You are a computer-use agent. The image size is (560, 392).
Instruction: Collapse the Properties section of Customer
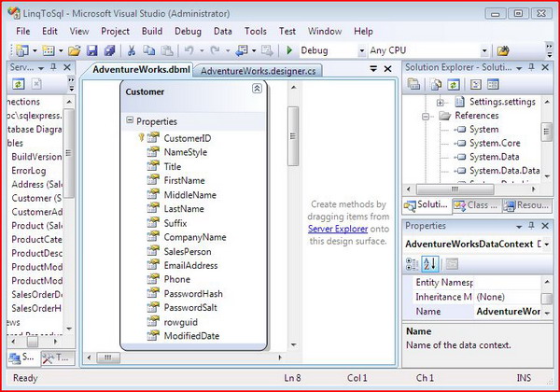130,120
